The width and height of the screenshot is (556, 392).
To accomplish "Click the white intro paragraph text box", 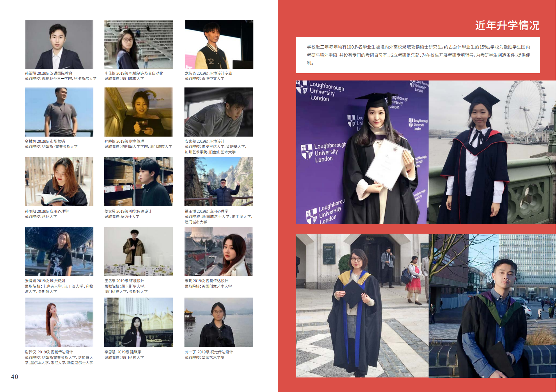I will click(418, 55).
